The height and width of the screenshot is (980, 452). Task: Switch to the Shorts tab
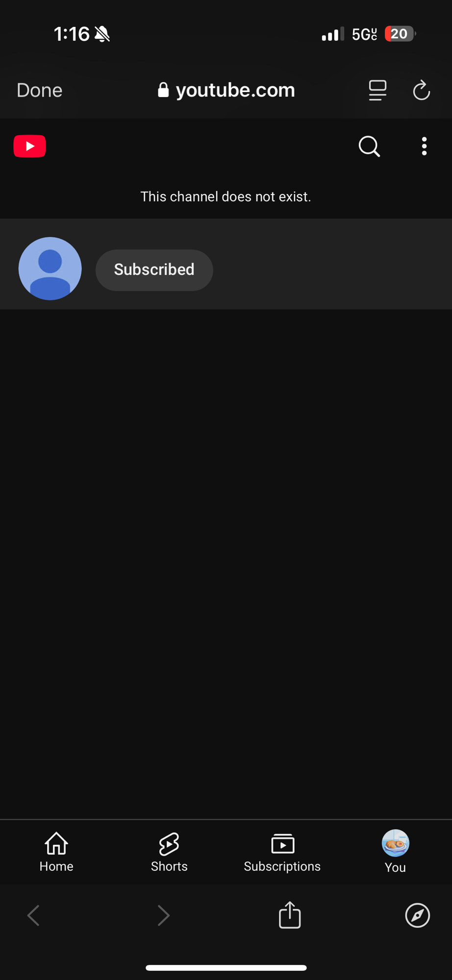click(169, 852)
